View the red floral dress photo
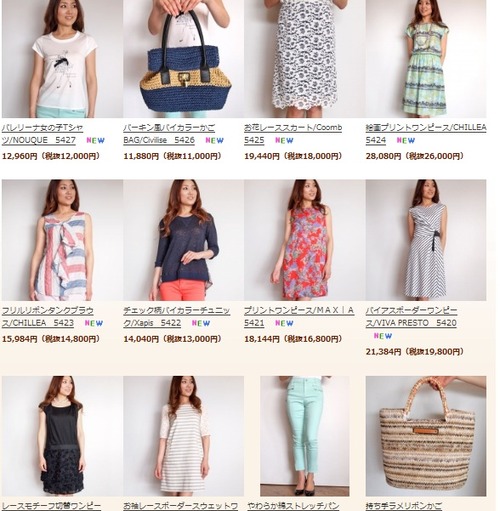This screenshot has width=500, height=511. pyautogui.click(x=305, y=240)
